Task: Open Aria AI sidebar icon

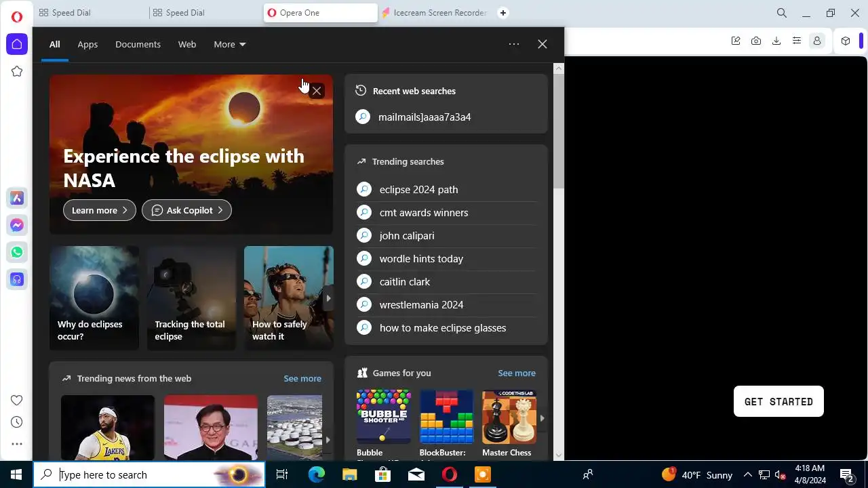Action: (17, 198)
